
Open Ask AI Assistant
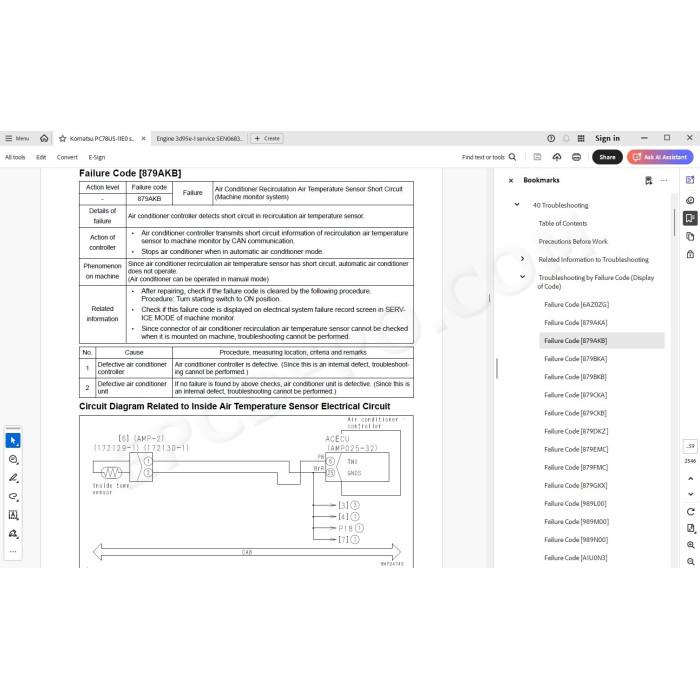coord(660,157)
